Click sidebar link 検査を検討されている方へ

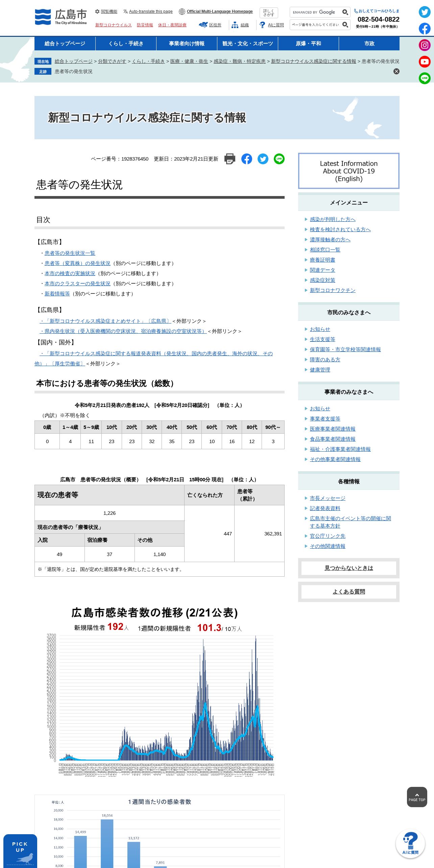pos(340,230)
